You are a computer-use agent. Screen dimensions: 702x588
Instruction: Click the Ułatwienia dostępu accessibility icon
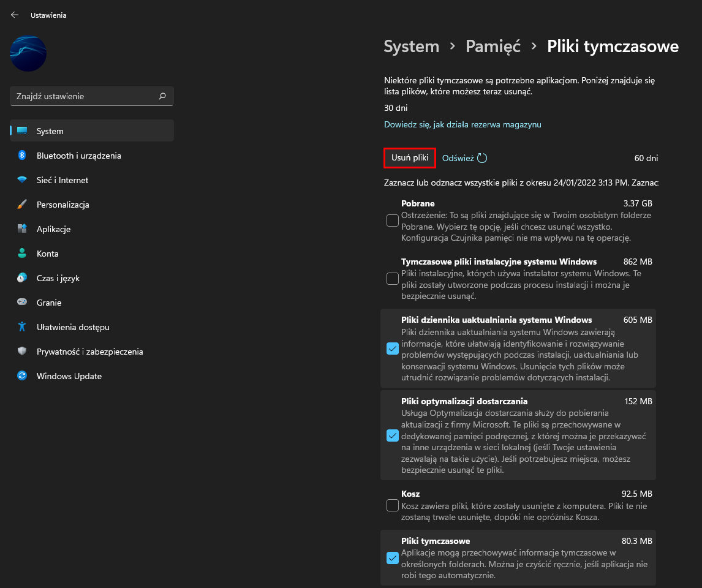click(x=22, y=326)
